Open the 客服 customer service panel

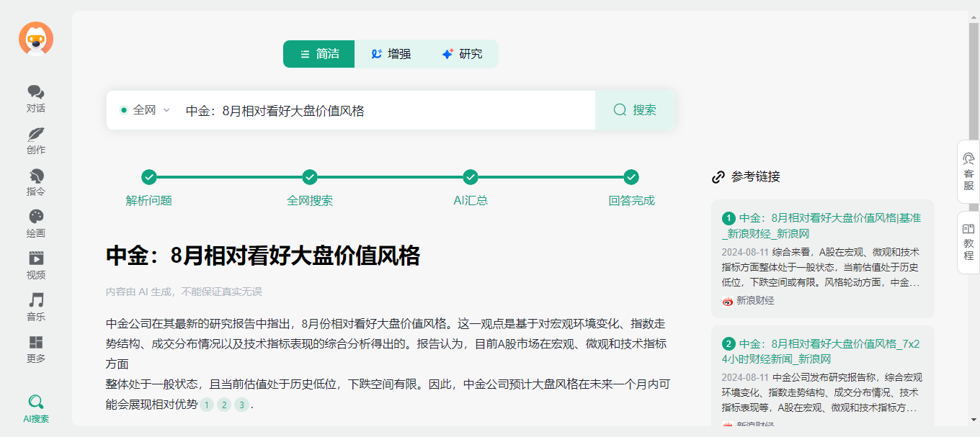(968, 171)
